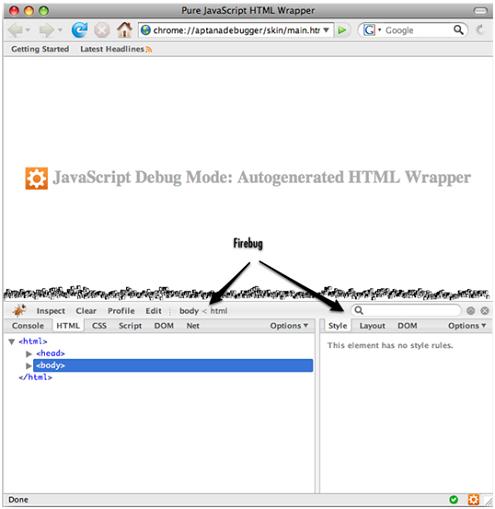Click the RSS feed icon next to Latest Headlines
The height and width of the screenshot is (509, 495).
click(149, 50)
